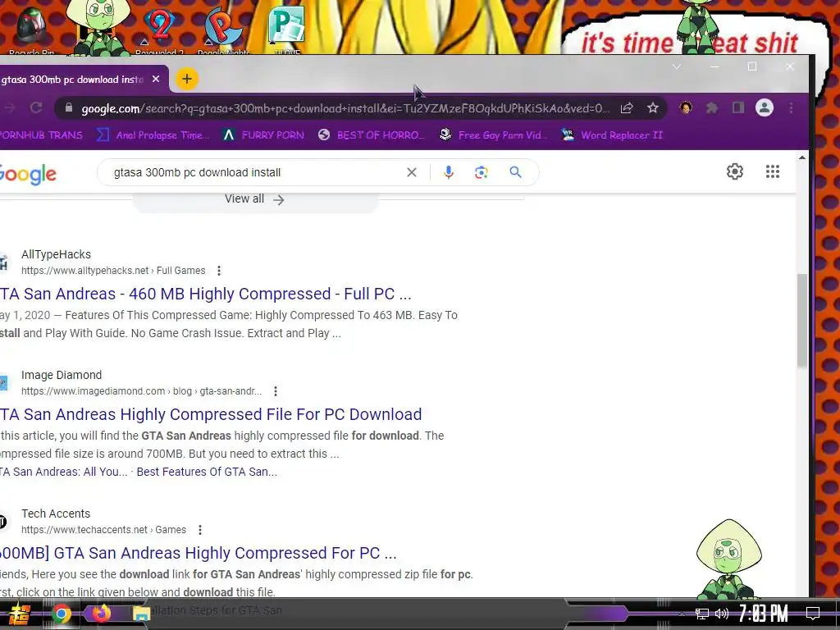The height and width of the screenshot is (630, 840).
Task: Select the Recycle Bin desktop icon
Action: click(x=31, y=31)
